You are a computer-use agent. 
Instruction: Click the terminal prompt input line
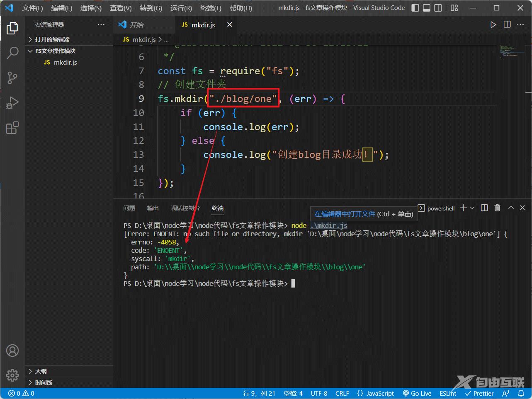click(209, 283)
